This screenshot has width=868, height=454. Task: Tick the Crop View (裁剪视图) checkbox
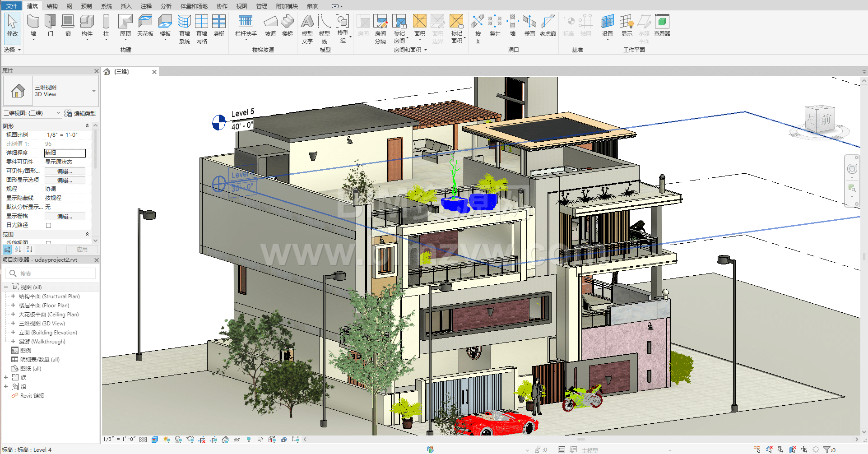point(49,243)
